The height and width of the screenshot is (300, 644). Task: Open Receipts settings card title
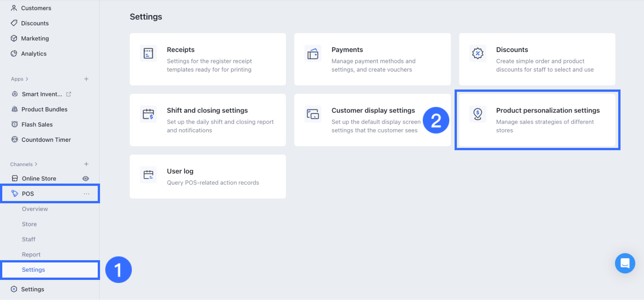(x=181, y=50)
